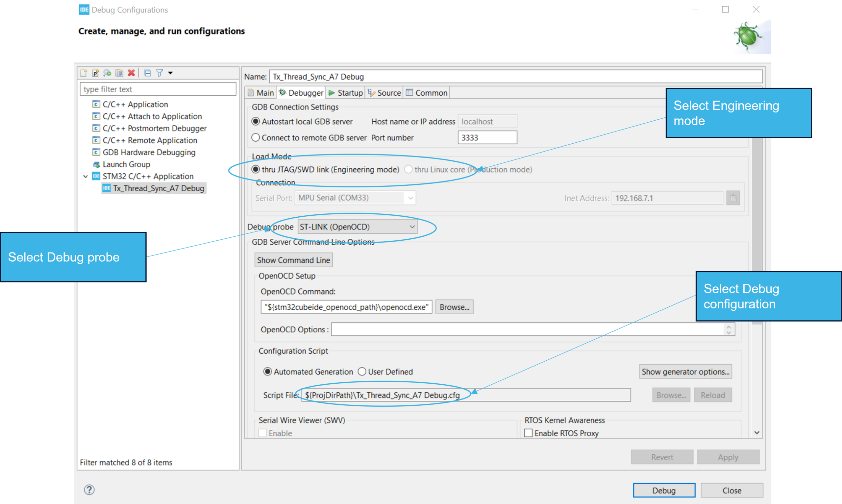Select User Defined script option
This screenshot has height=504, width=842.
[x=385, y=372]
